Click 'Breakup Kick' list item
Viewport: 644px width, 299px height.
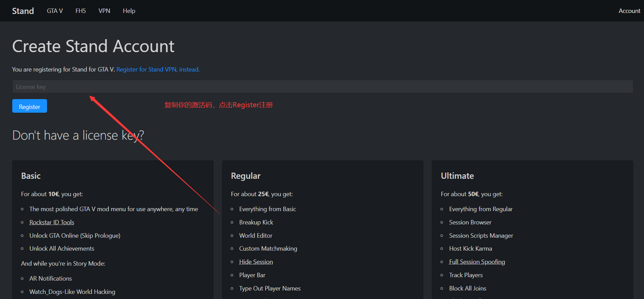click(x=256, y=222)
